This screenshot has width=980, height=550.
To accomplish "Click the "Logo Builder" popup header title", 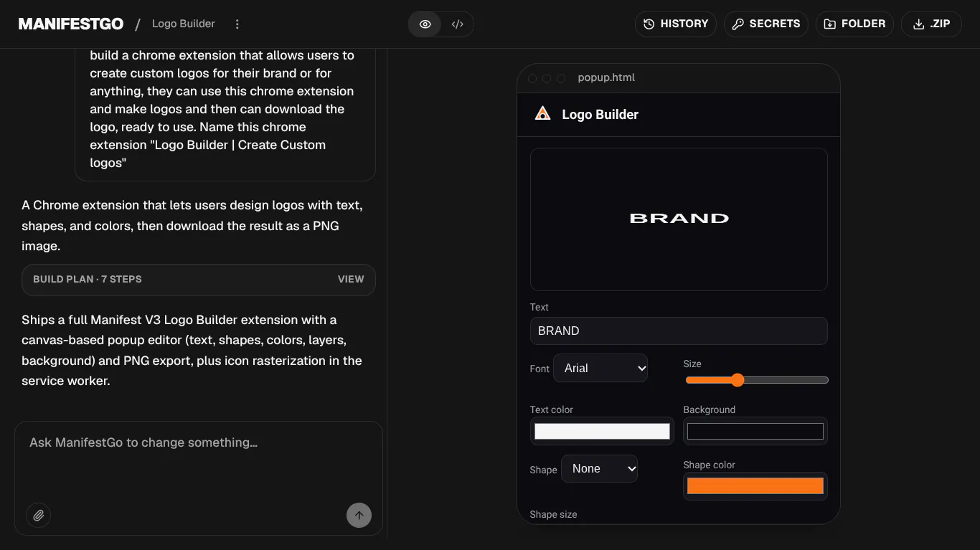I will pyautogui.click(x=600, y=114).
